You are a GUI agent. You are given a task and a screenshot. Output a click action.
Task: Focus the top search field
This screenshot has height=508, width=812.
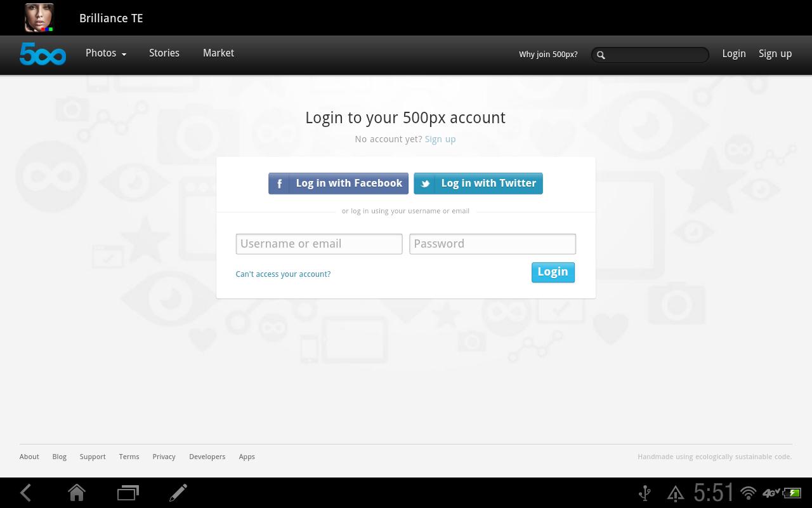pos(650,55)
